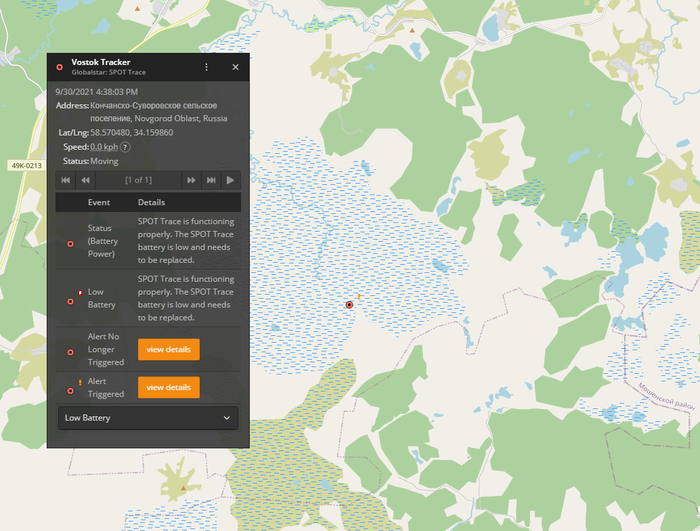Jump to the first position record
Image resolution: width=700 pixels, height=531 pixels.
(66, 180)
